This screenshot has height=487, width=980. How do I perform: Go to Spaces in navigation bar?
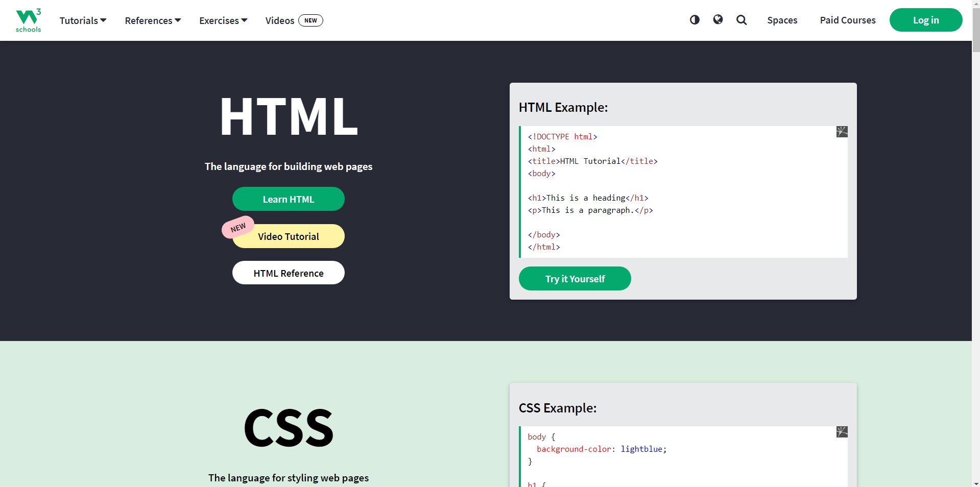click(x=782, y=20)
